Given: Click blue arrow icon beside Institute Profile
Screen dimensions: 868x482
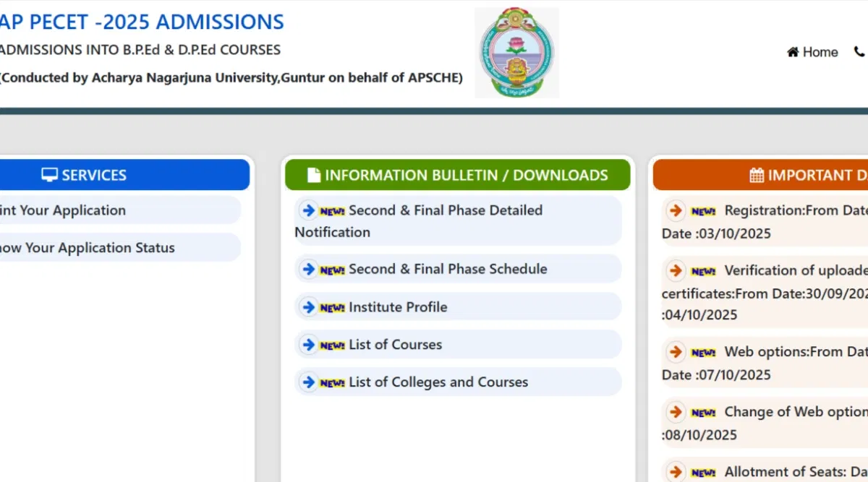Looking at the screenshot, I should point(309,307).
